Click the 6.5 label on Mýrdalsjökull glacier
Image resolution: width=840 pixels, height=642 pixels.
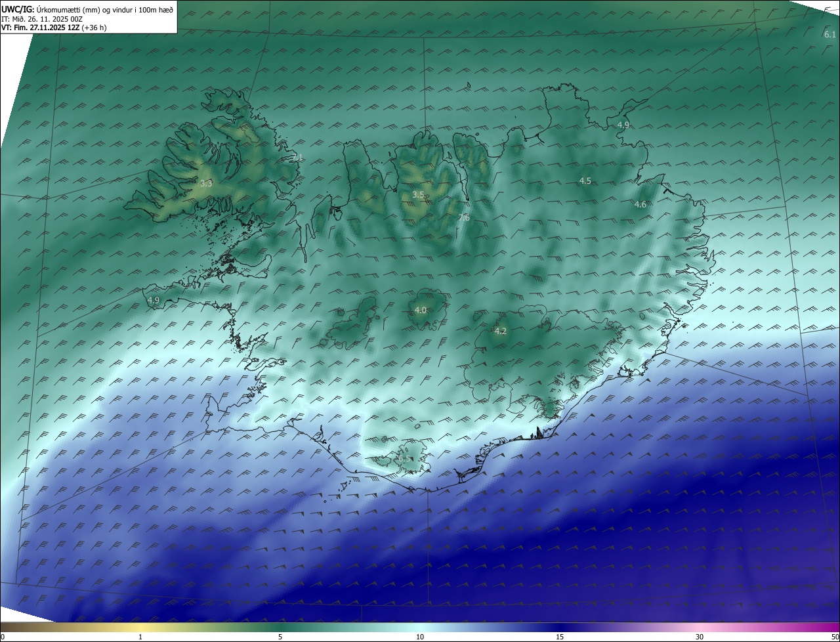(x=405, y=458)
